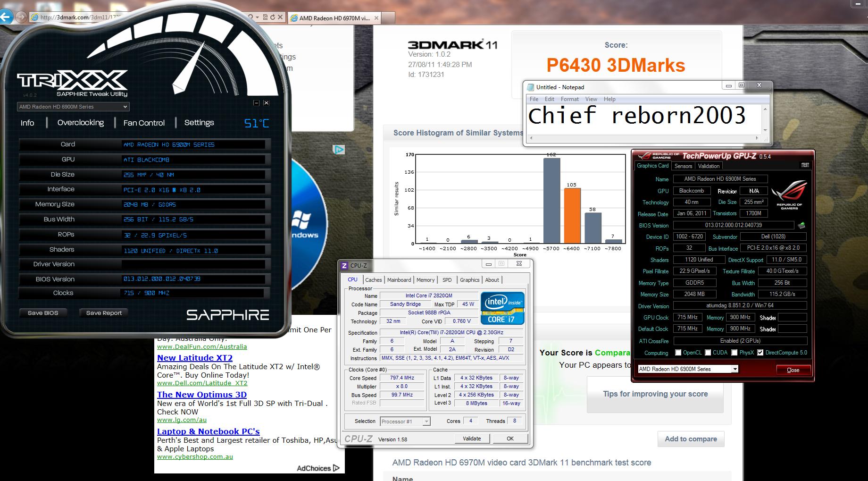Click Add to compare button on 3DMark page

pos(691,439)
